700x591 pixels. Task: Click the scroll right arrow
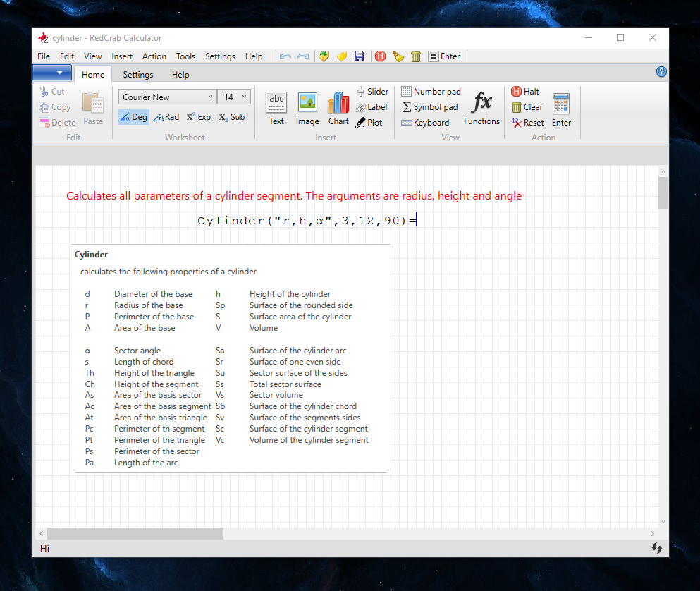652,533
